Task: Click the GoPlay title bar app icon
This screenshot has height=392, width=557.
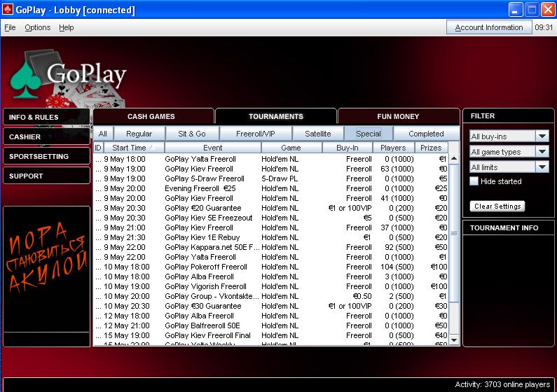Action: tap(8, 9)
